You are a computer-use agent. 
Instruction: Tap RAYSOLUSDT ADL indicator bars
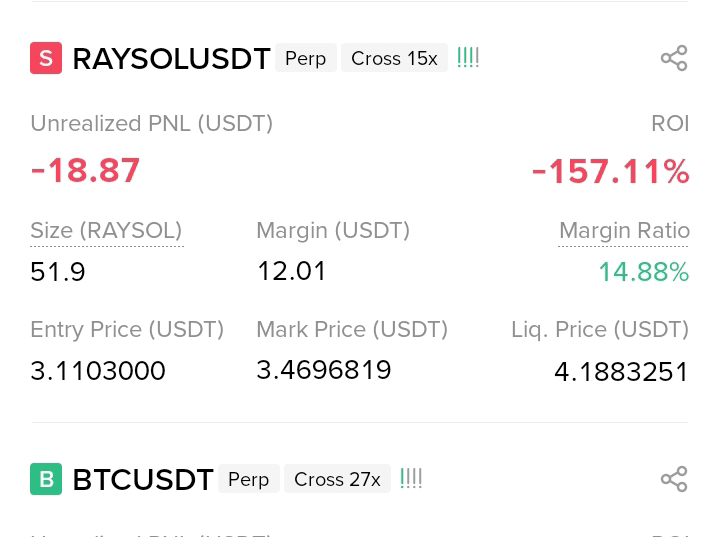coord(468,58)
